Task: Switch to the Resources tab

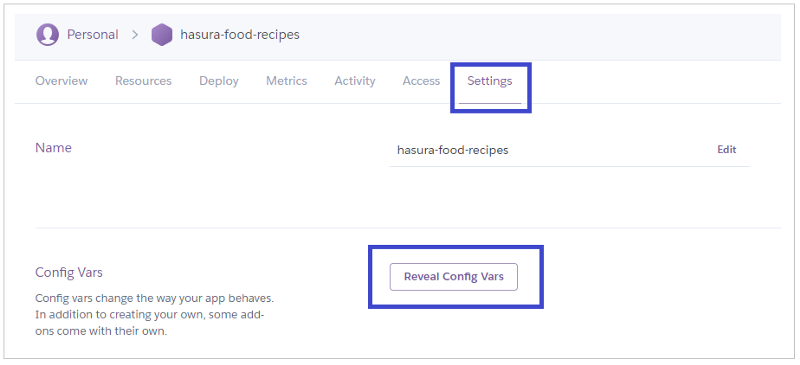Action: click(143, 81)
